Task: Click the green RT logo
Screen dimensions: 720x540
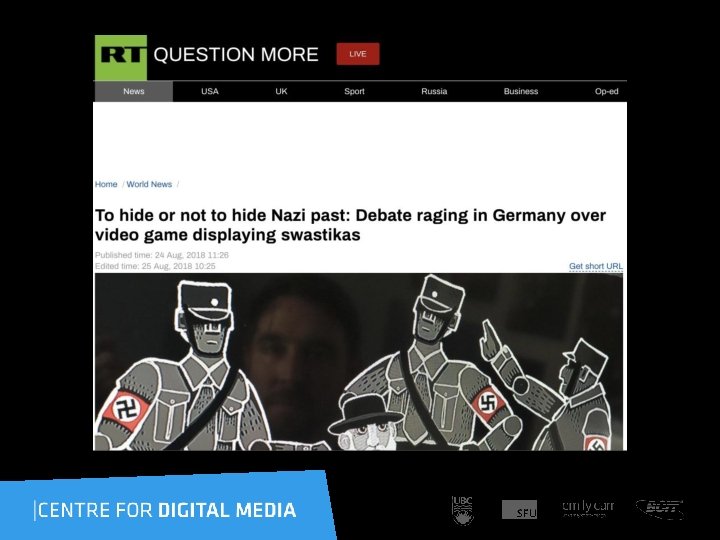Action: pos(121,57)
